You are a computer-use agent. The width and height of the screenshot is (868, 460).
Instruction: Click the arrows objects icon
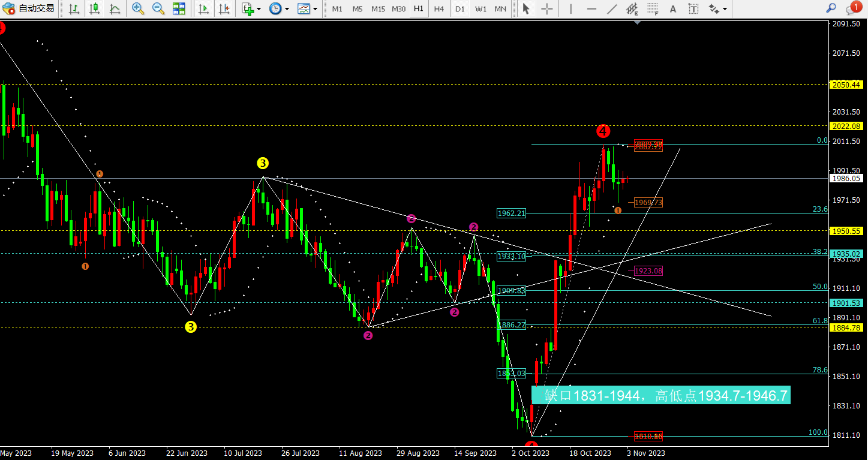click(x=714, y=8)
